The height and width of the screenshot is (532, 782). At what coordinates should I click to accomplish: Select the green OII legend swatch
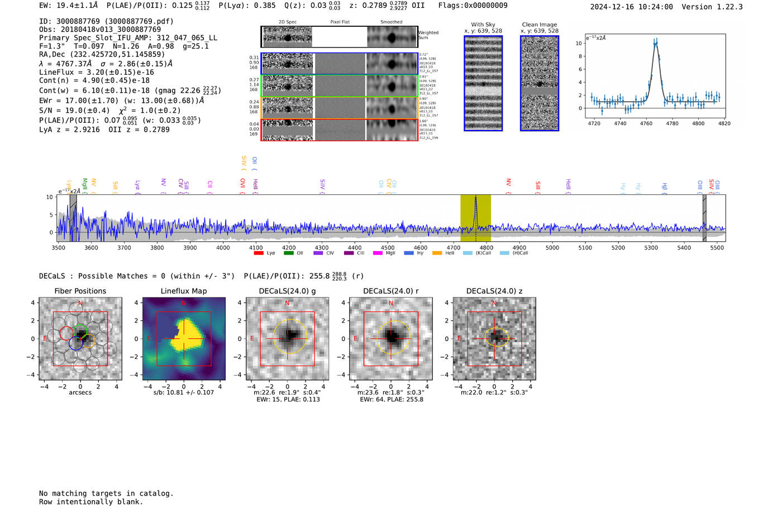(288, 253)
